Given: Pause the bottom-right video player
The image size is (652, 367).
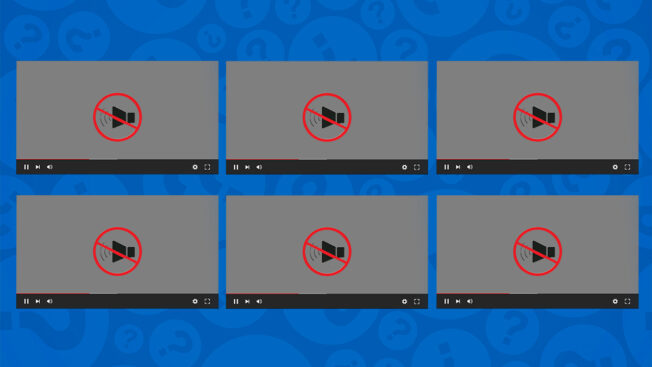Looking at the screenshot, I should [x=446, y=301].
